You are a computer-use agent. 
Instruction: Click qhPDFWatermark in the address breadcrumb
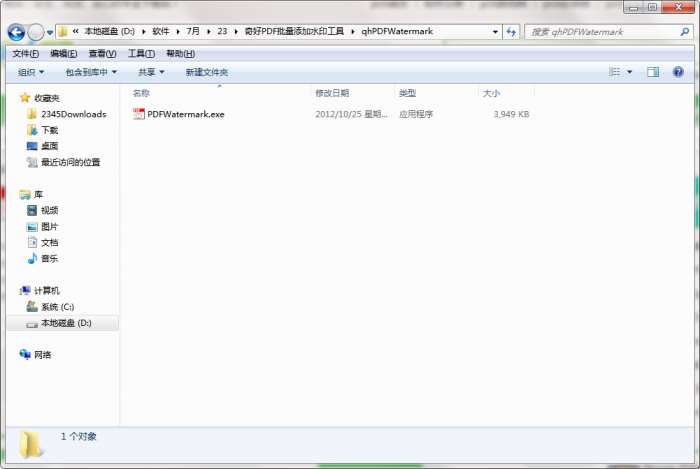[x=397, y=31]
